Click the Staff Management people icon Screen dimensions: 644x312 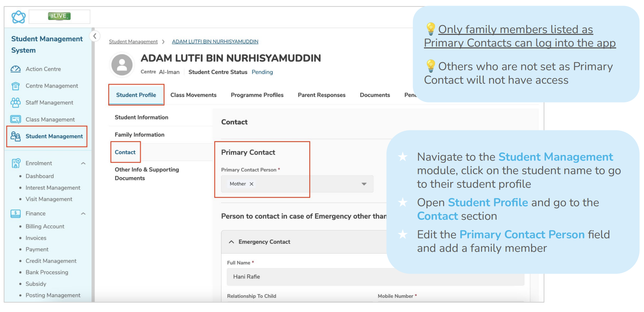pos(16,103)
